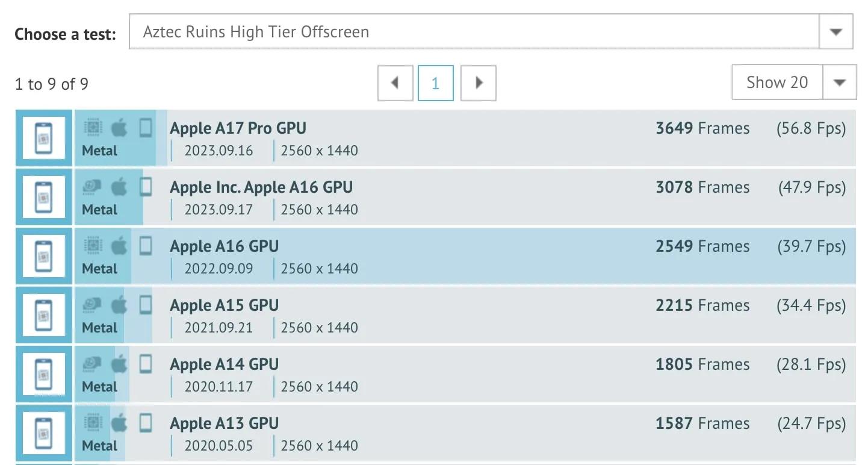Click the chip icon in the Apple A13 row
This screenshot has width=868, height=465.
click(x=92, y=423)
